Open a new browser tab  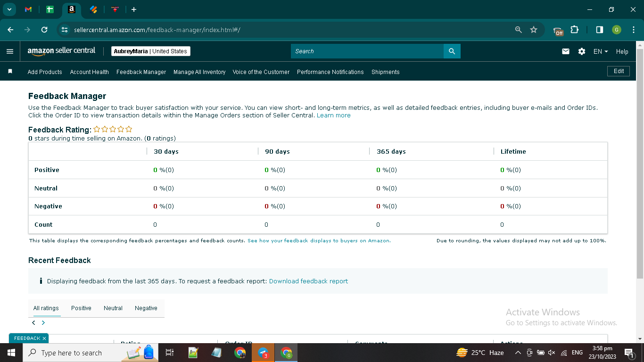click(x=134, y=9)
